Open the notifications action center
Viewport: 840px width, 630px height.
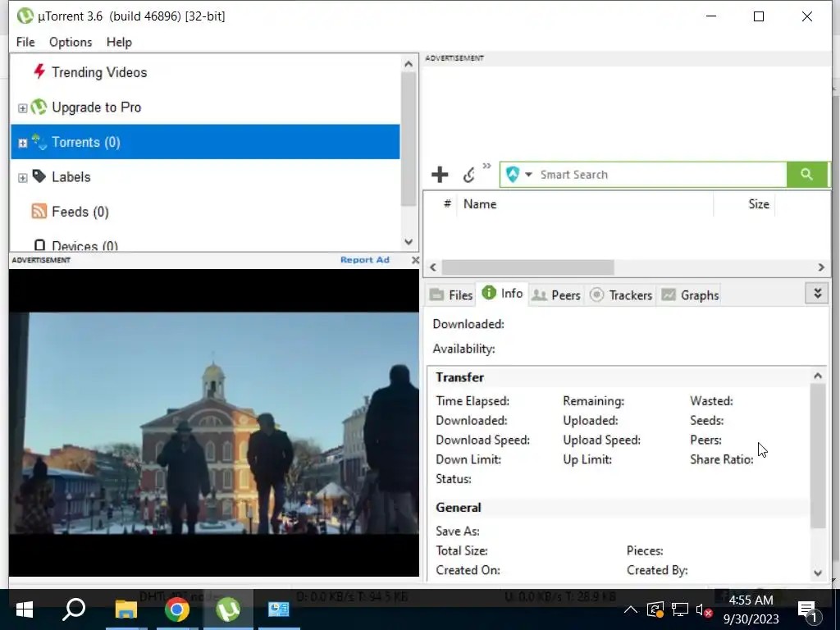(809, 611)
